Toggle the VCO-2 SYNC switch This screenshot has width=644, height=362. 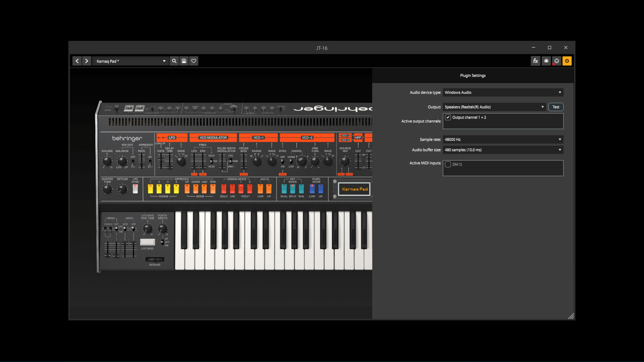[282, 161]
